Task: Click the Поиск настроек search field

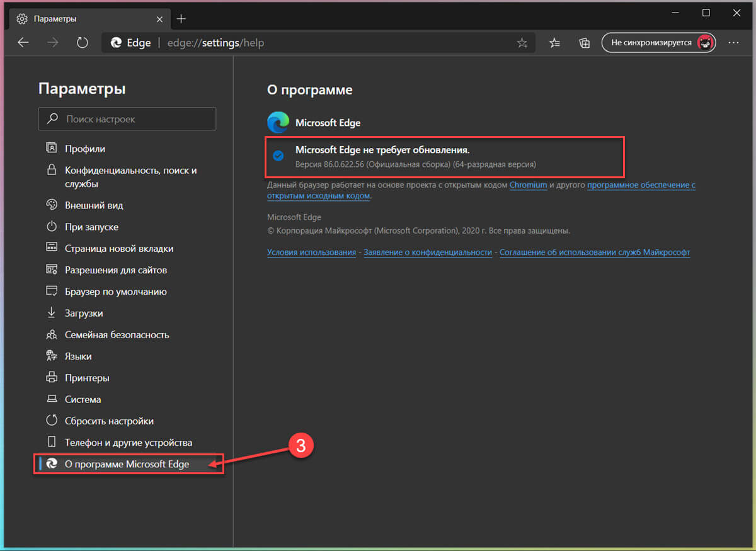Action: pyautogui.click(x=127, y=118)
